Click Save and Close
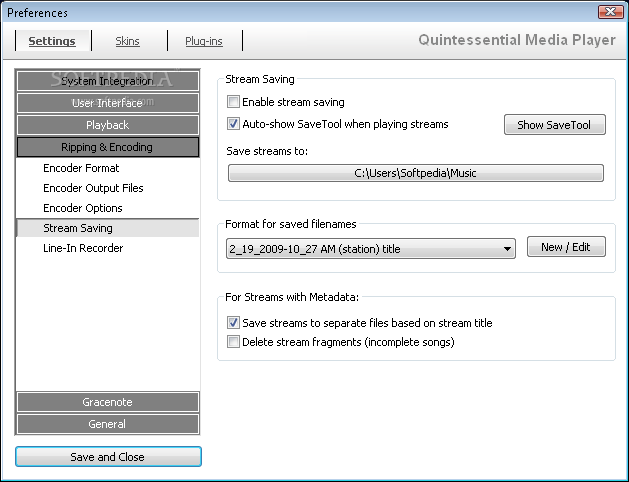 click(x=108, y=457)
